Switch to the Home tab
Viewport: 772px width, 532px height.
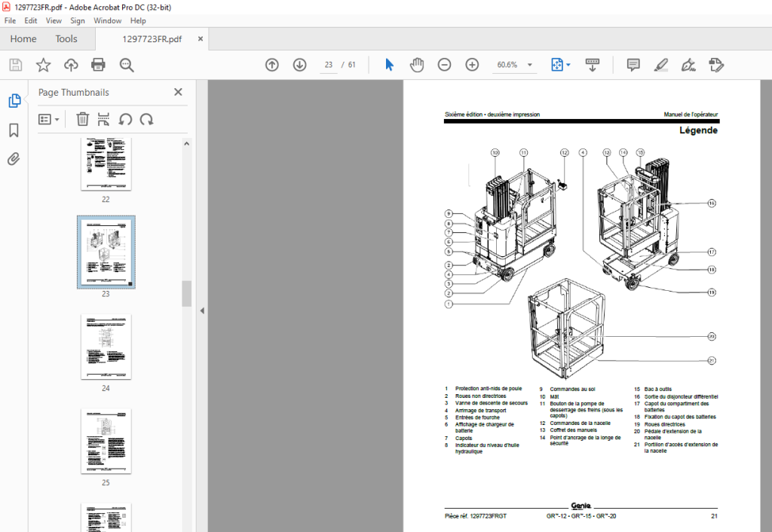pyautogui.click(x=23, y=39)
